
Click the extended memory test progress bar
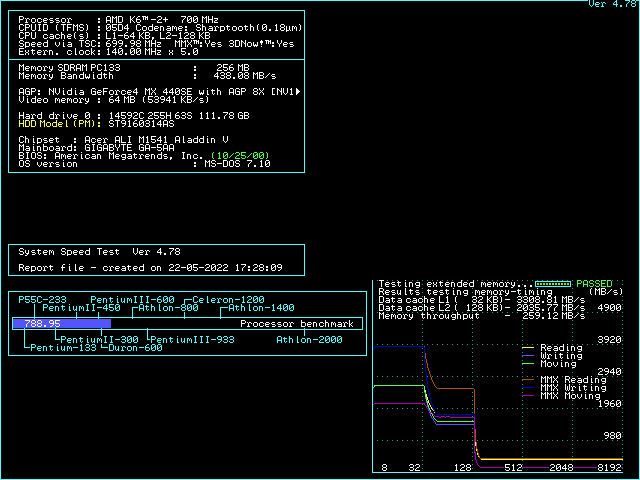tap(552, 284)
